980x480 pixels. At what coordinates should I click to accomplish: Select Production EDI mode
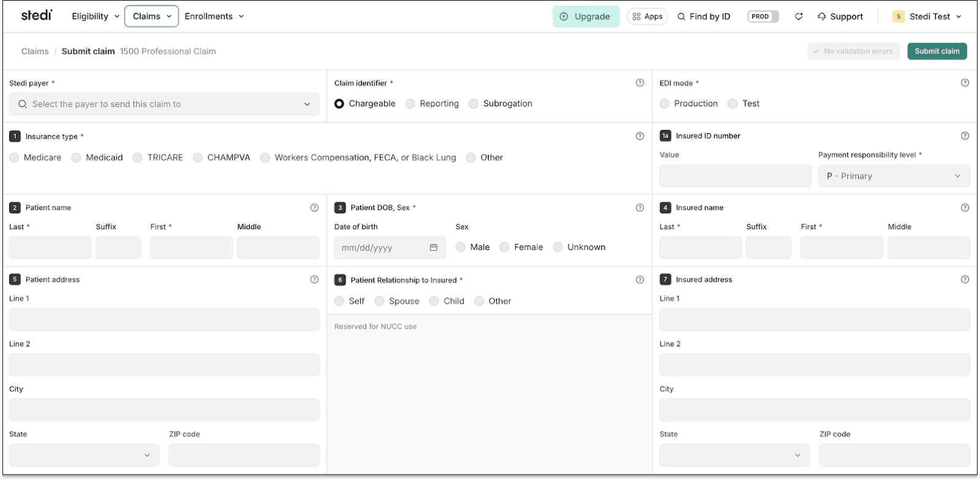[x=665, y=104]
